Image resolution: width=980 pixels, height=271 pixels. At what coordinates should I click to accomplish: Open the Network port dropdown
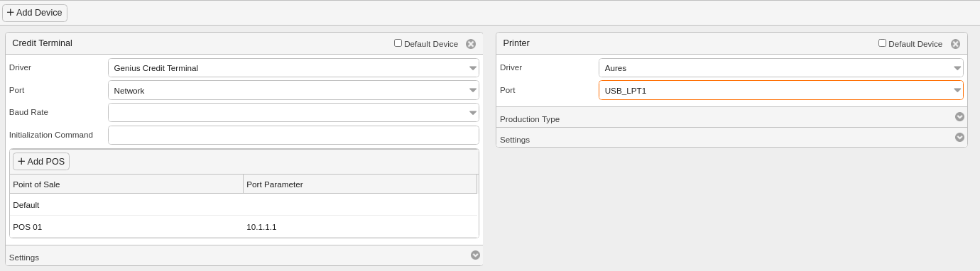[293, 90]
